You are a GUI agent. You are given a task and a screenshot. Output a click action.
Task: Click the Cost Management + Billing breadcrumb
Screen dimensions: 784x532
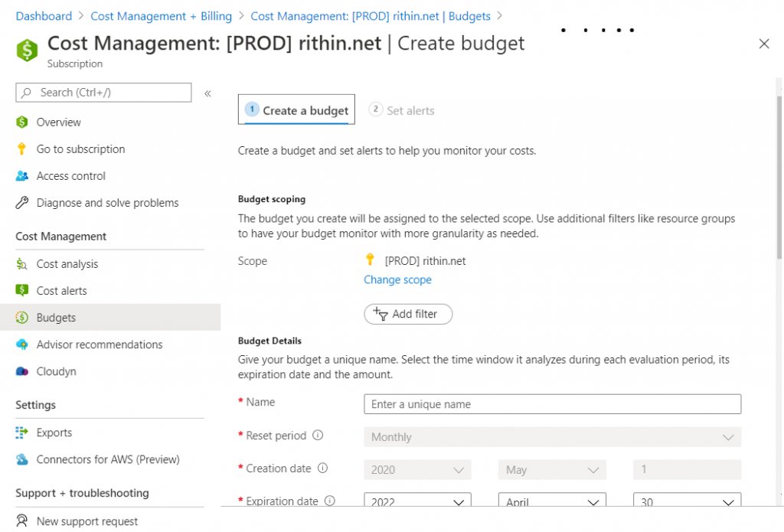tap(161, 16)
